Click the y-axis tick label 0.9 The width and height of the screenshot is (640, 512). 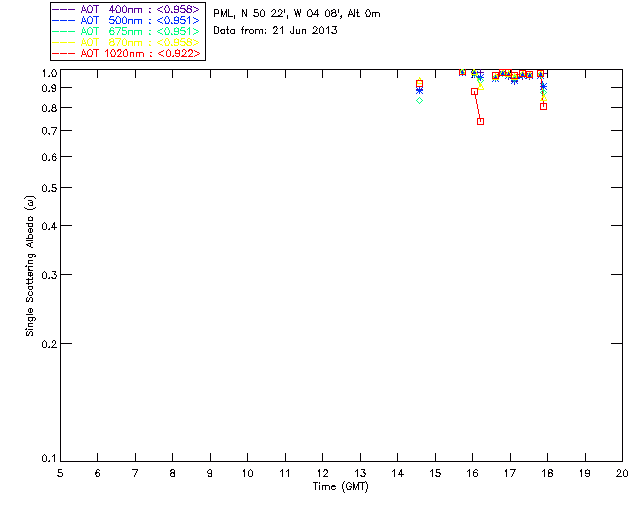click(49, 88)
